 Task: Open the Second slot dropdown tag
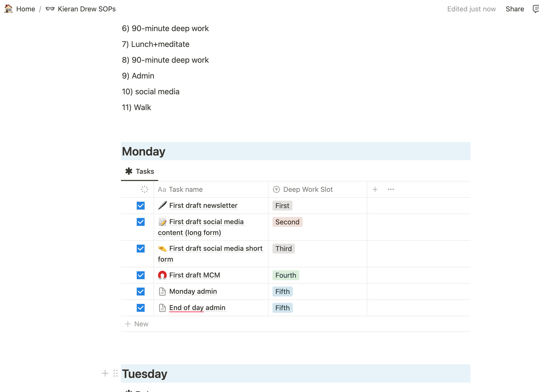pos(287,222)
